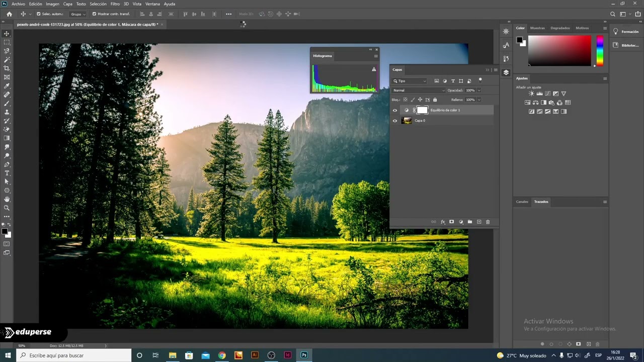Viewport: 644px width, 362px height.
Task: Open the Normal blend mode dropdown
Action: pos(419,90)
